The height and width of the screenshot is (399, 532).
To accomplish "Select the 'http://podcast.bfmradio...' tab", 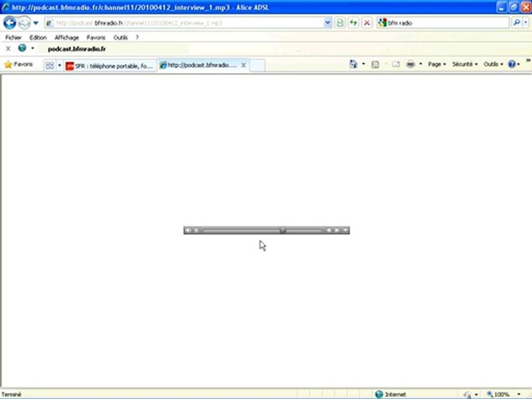I will [203, 65].
